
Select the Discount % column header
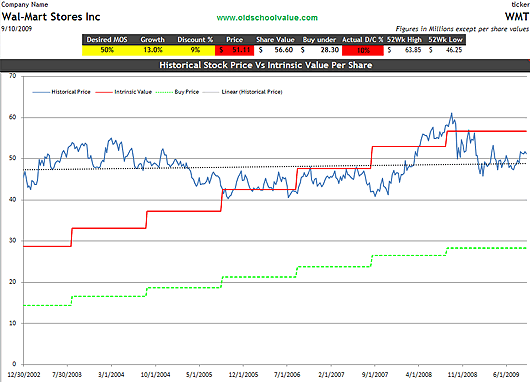[x=195, y=40]
